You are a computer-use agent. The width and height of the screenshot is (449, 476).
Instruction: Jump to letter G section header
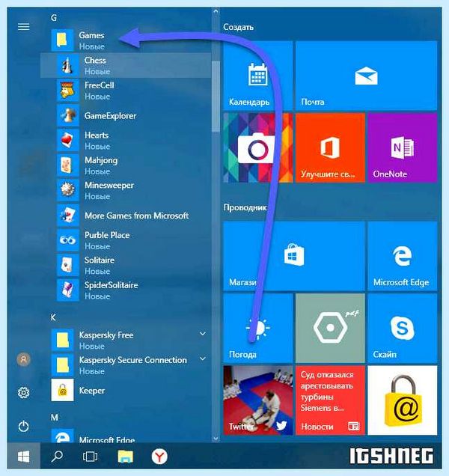54,18
